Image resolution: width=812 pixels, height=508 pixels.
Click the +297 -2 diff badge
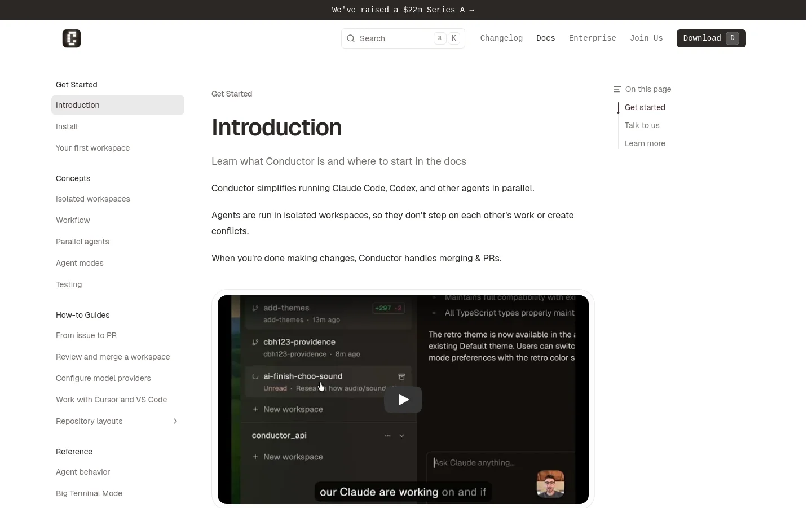389,308
